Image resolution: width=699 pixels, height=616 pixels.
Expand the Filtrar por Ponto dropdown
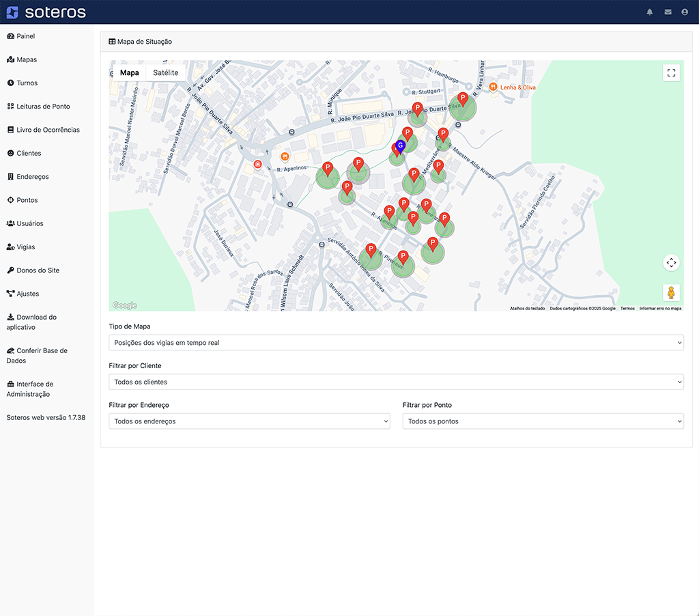tap(543, 421)
